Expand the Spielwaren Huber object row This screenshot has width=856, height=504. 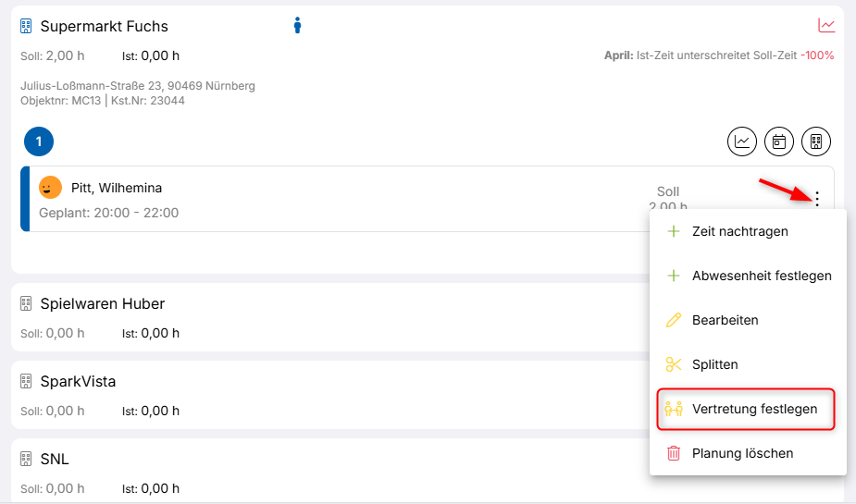tap(102, 303)
